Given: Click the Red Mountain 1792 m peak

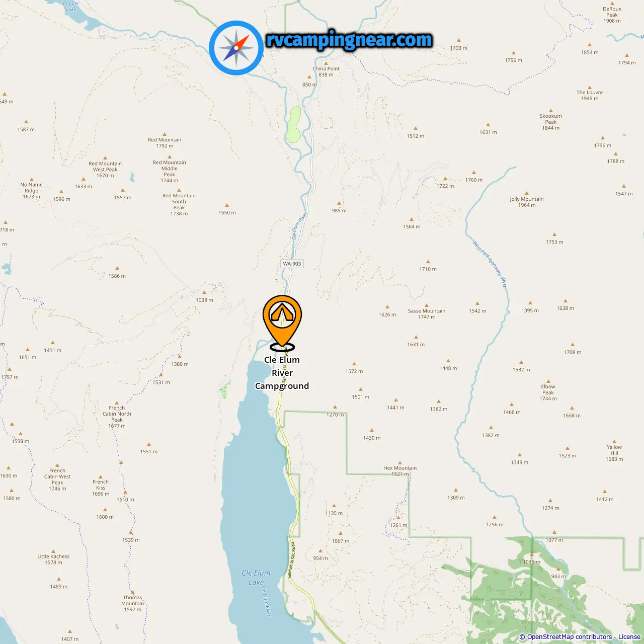Looking at the screenshot, I should tap(165, 134).
